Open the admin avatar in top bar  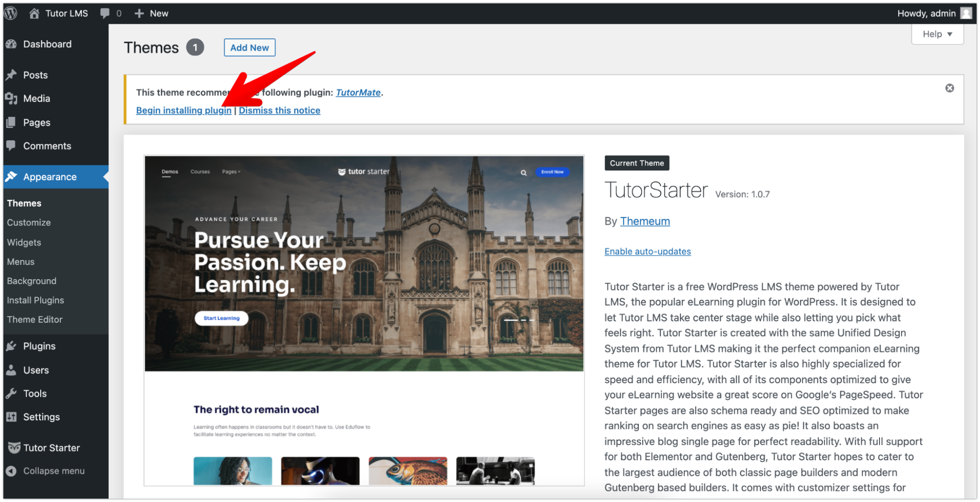click(x=966, y=13)
